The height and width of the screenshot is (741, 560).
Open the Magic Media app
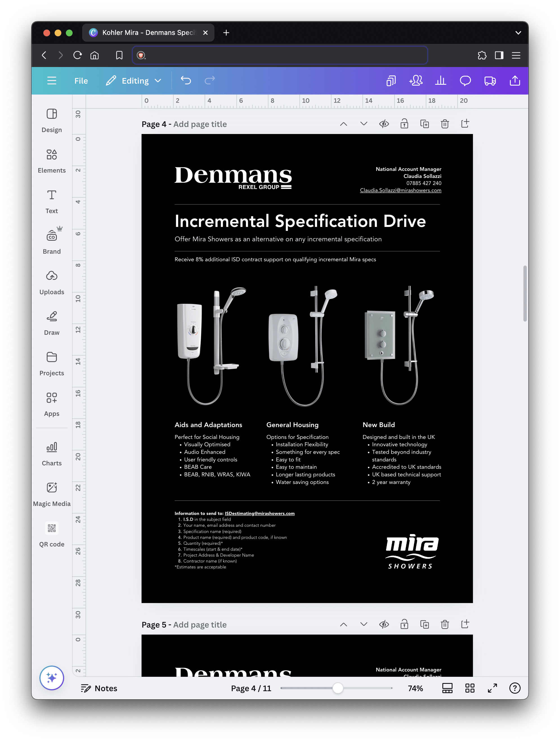[51, 494]
